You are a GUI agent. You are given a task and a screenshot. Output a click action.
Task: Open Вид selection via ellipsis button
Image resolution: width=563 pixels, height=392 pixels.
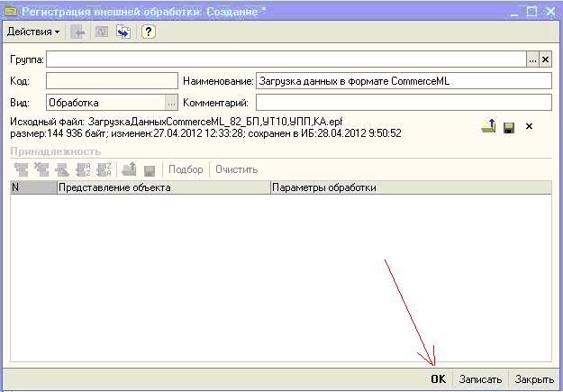click(x=171, y=103)
